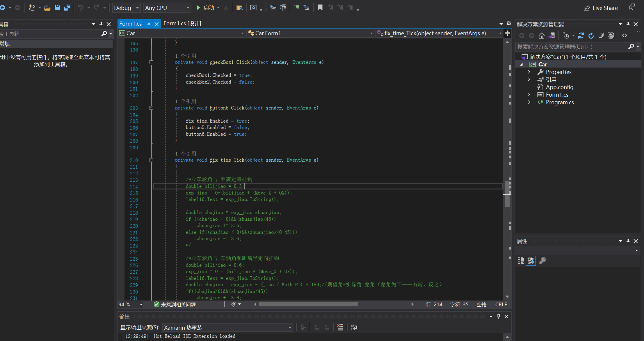Screen dimensions: 644x341
Task: Click Collapse All in Solution Explorer
Action: pyautogui.click(x=601, y=36)
